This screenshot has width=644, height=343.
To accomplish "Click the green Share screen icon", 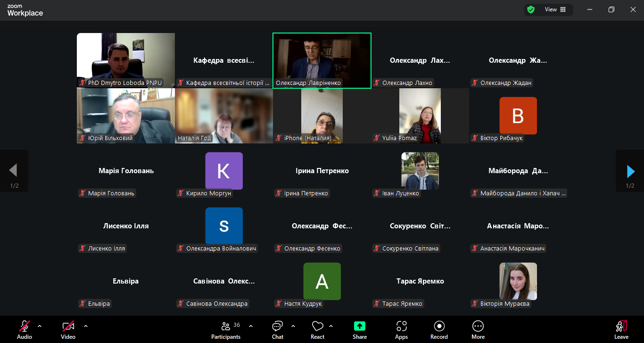I will [360, 326].
